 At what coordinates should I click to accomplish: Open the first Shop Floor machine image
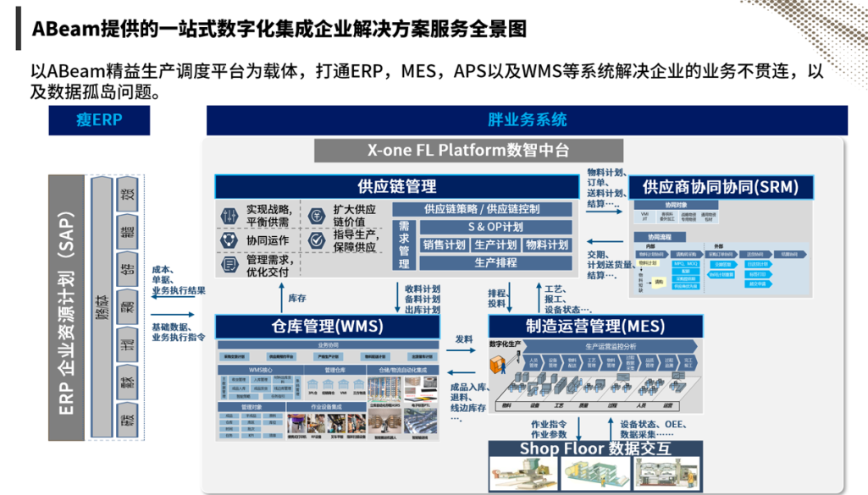point(523,474)
